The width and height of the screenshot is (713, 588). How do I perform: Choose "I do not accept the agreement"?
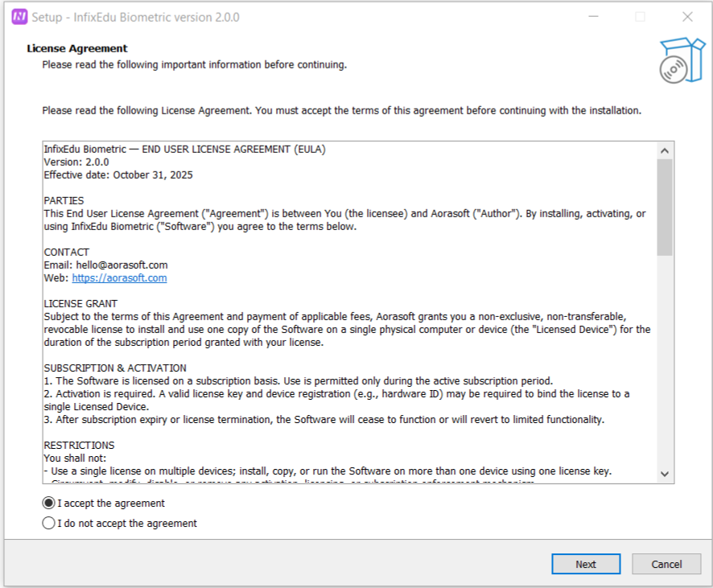[x=49, y=524]
